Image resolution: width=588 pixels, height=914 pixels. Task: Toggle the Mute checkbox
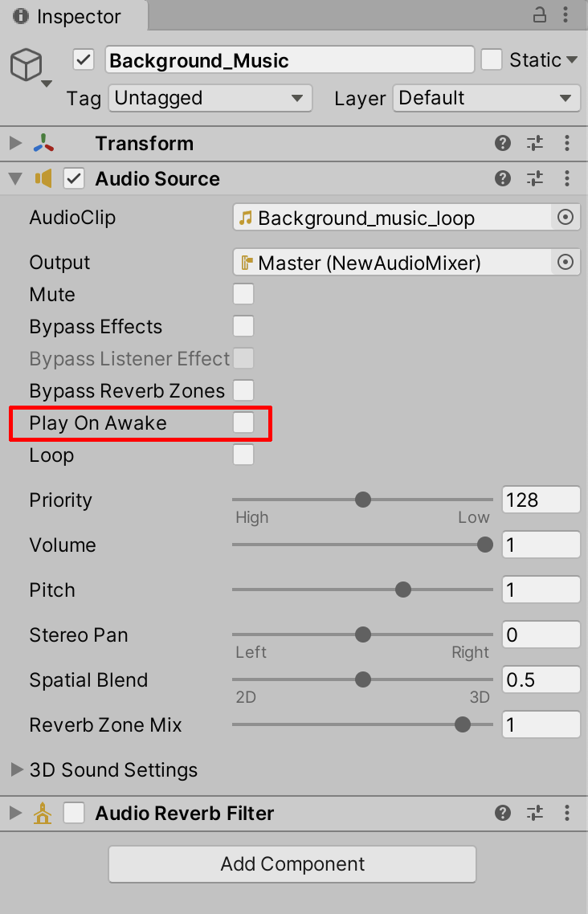(x=243, y=295)
